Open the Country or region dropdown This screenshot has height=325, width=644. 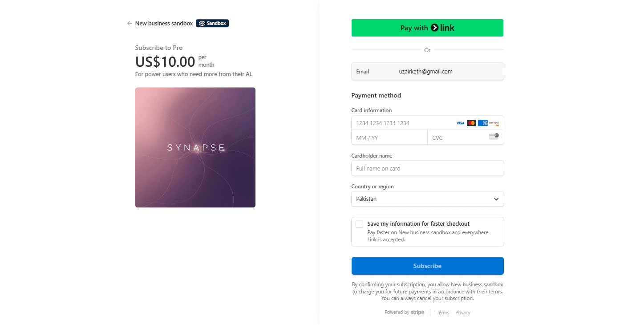427,199
